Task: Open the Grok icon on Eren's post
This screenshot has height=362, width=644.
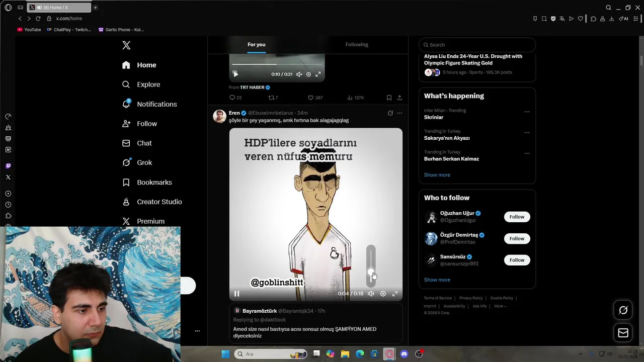Action: [390, 113]
